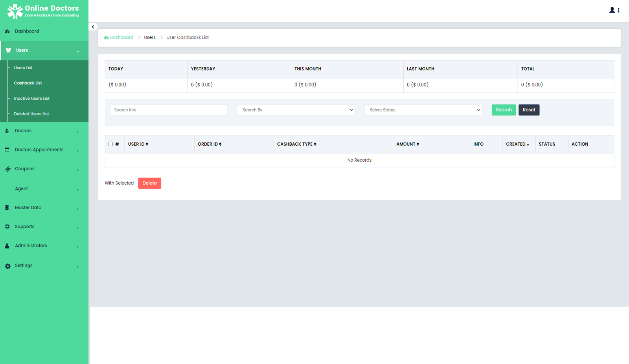
Task: Expand the Doctors Appointments chevron
Action: [78, 151]
